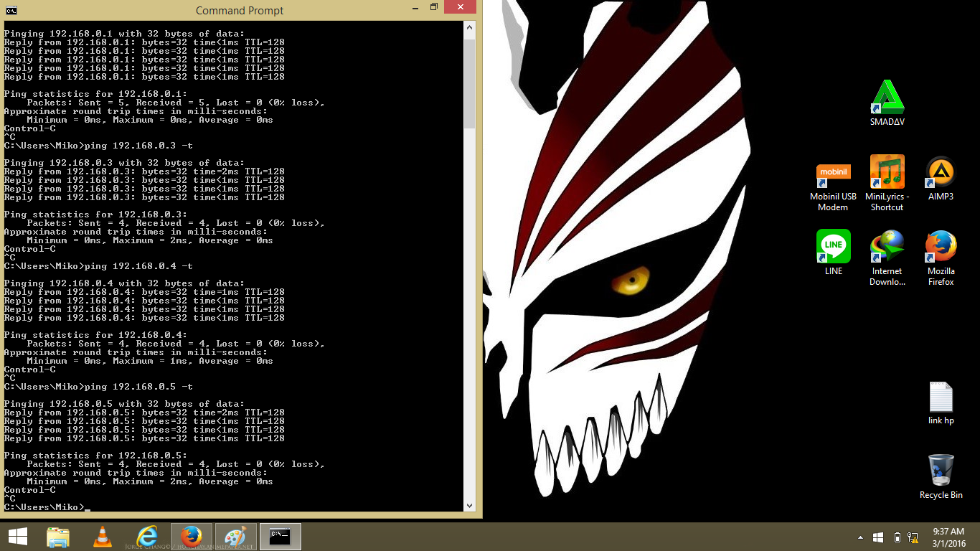Open the Windows Start button

pyautogui.click(x=18, y=537)
